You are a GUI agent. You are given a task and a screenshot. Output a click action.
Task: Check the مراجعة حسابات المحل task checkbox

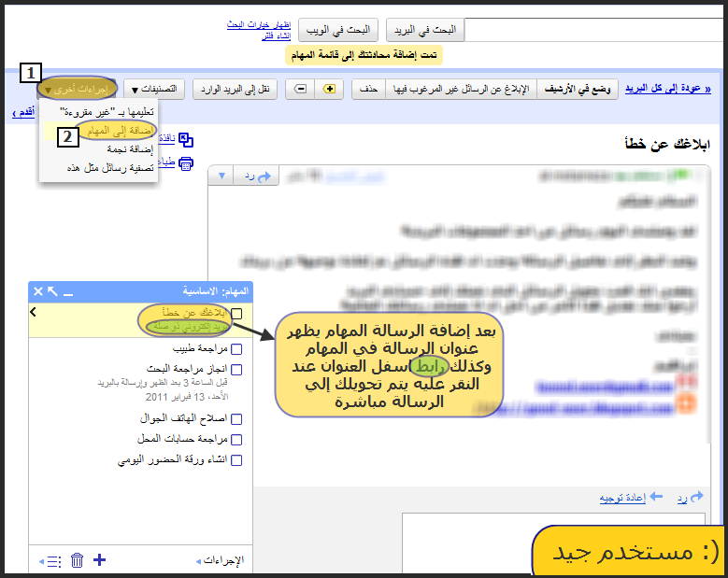click(x=236, y=439)
